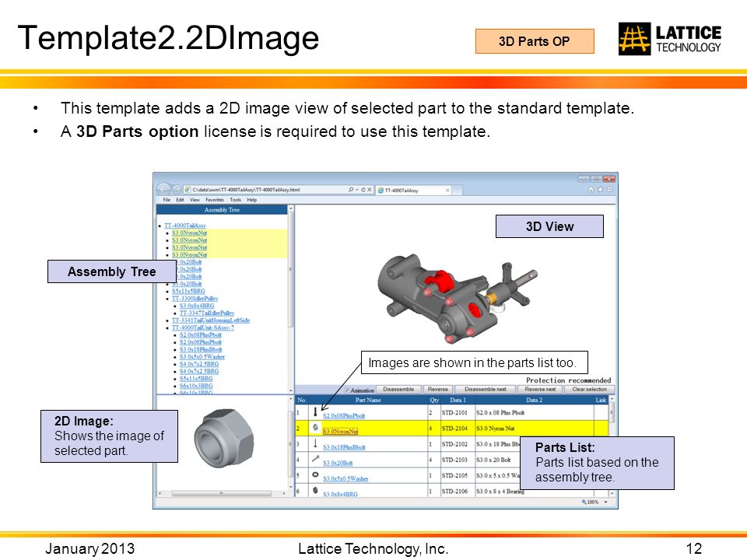Open S3.0x20Bolt link in parts list

(x=338, y=463)
